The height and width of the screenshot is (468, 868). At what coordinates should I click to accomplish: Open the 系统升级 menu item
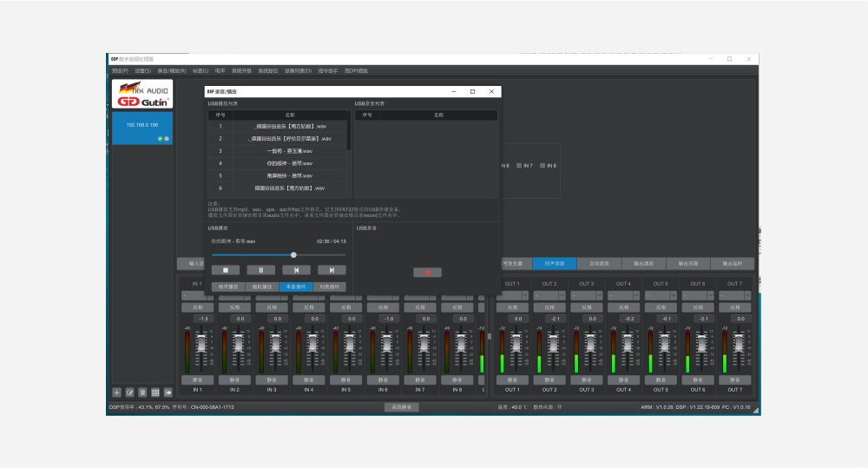tap(241, 71)
